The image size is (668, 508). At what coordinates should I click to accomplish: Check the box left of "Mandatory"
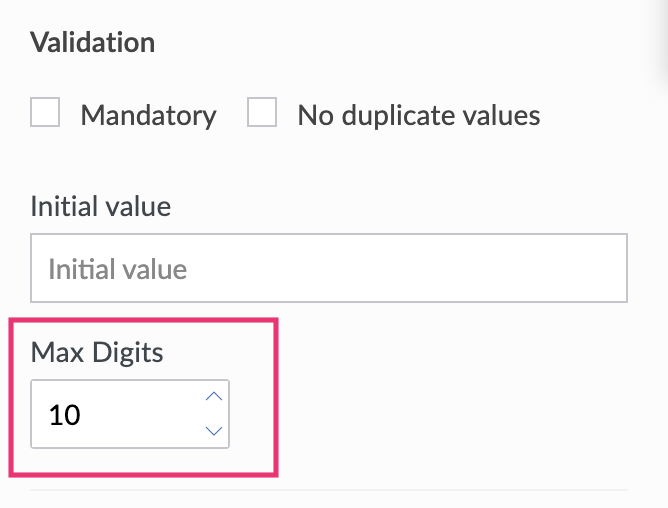pos(45,113)
